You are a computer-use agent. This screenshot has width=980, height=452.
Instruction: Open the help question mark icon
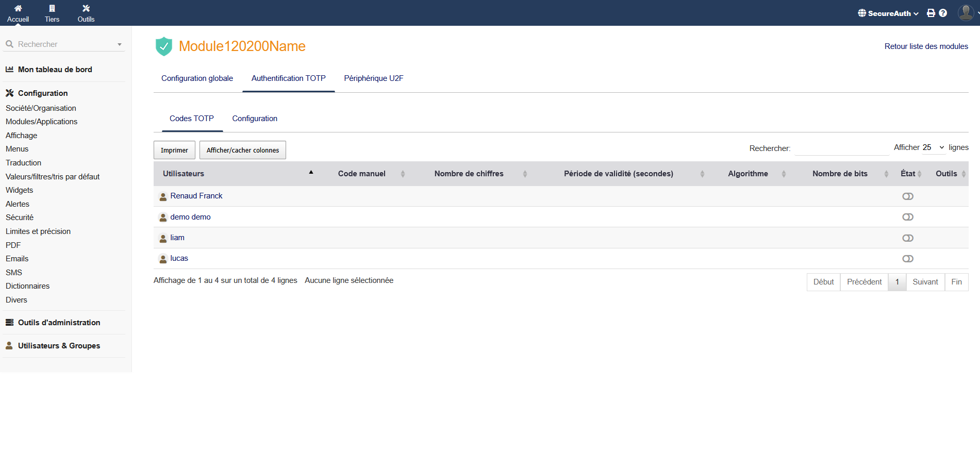point(943,13)
